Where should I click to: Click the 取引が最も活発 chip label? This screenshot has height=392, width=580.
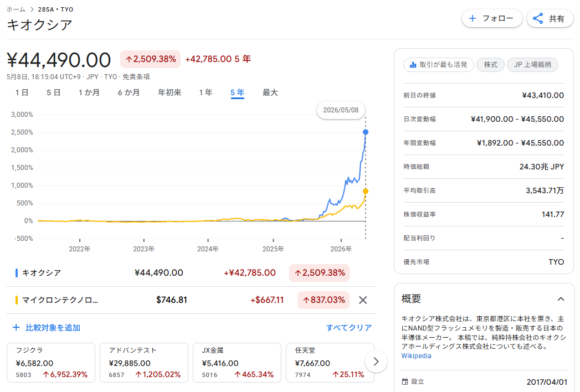tap(443, 65)
